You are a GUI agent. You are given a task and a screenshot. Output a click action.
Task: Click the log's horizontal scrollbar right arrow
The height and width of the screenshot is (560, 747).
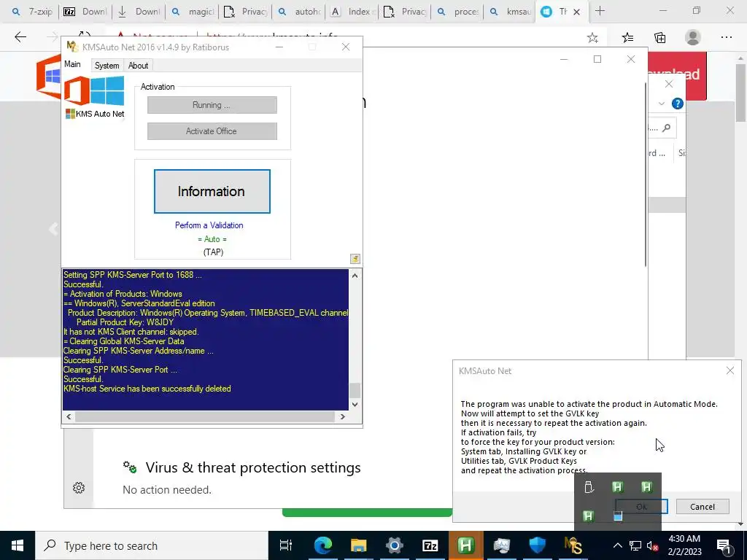coord(342,416)
